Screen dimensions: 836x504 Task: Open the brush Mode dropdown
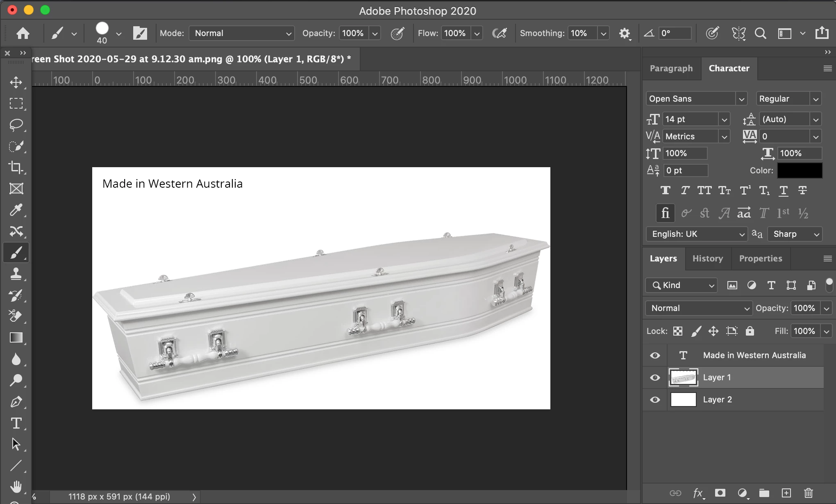pos(242,33)
